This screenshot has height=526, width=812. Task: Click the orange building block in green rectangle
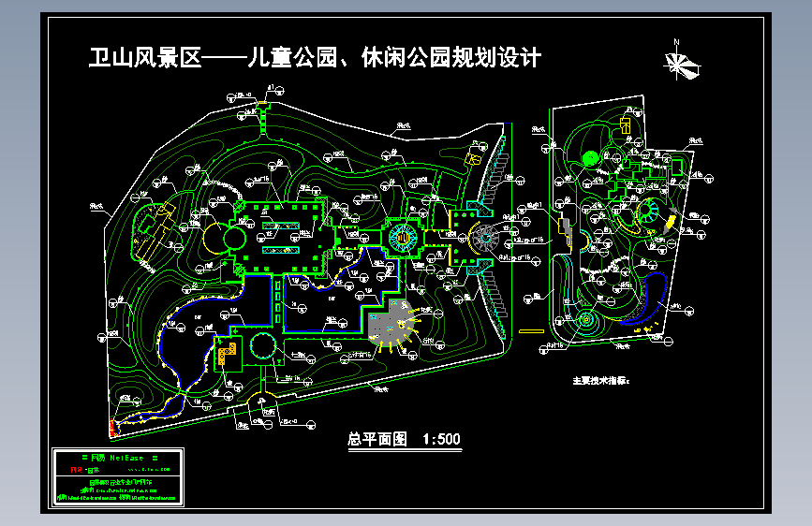227,353
